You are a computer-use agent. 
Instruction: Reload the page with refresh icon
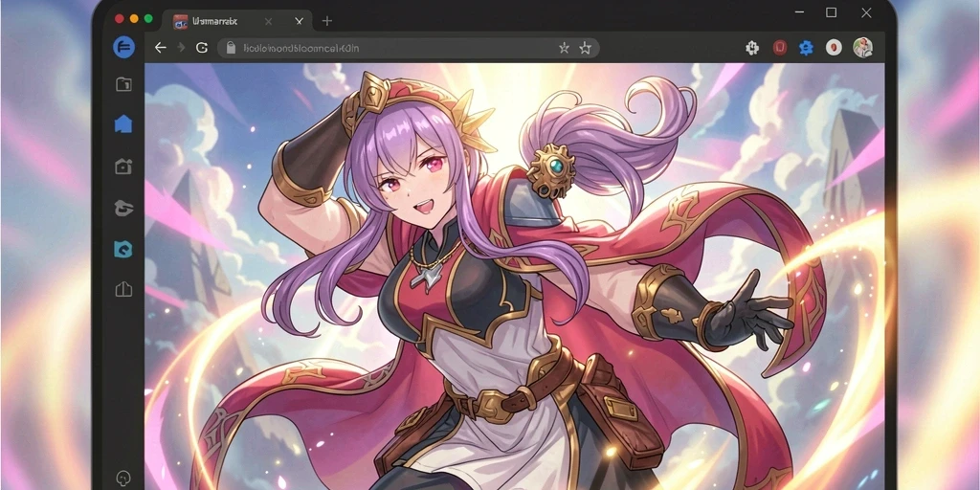(x=201, y=48)
